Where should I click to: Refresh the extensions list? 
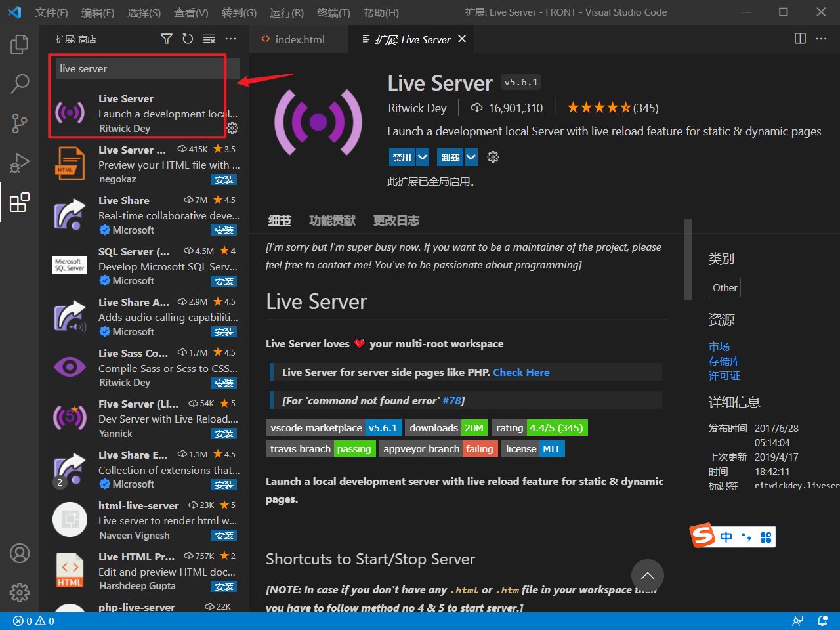(x=188, y=39)
